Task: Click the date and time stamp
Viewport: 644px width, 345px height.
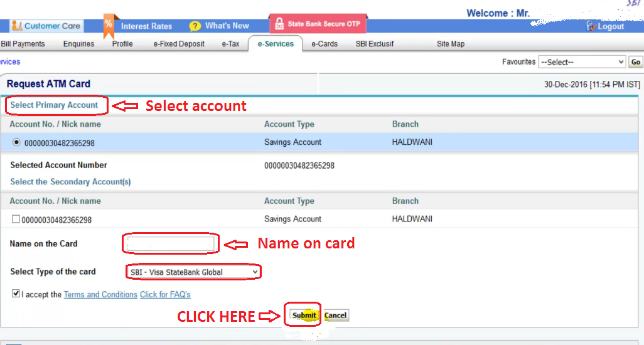Action: tap(592, 85)
